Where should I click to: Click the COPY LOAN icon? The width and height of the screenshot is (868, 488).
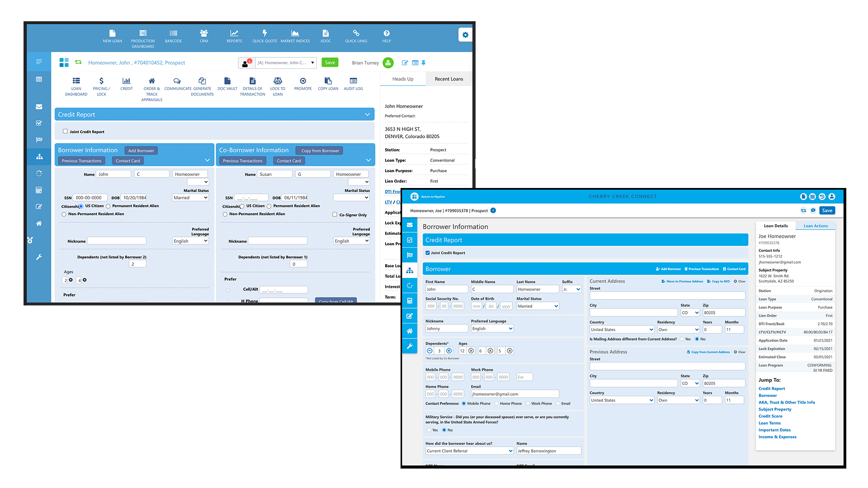pos(328,84)
